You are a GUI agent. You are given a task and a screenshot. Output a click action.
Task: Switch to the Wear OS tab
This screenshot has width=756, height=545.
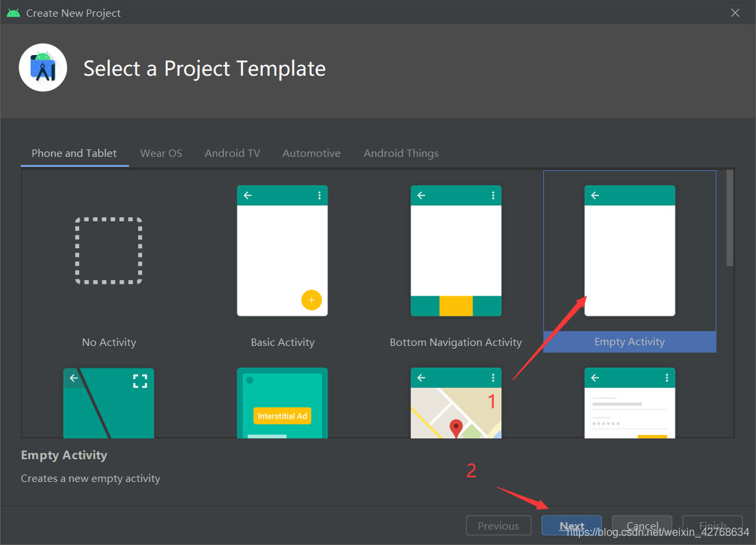tap(161, 154)
